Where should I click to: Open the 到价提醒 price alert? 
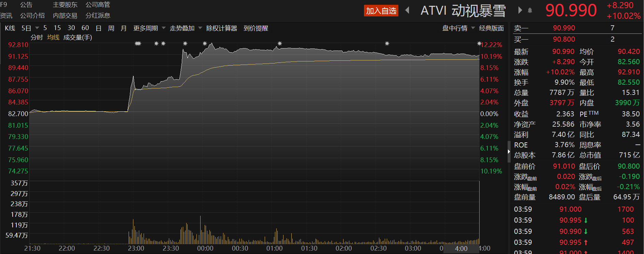click(x=256, y=28)
